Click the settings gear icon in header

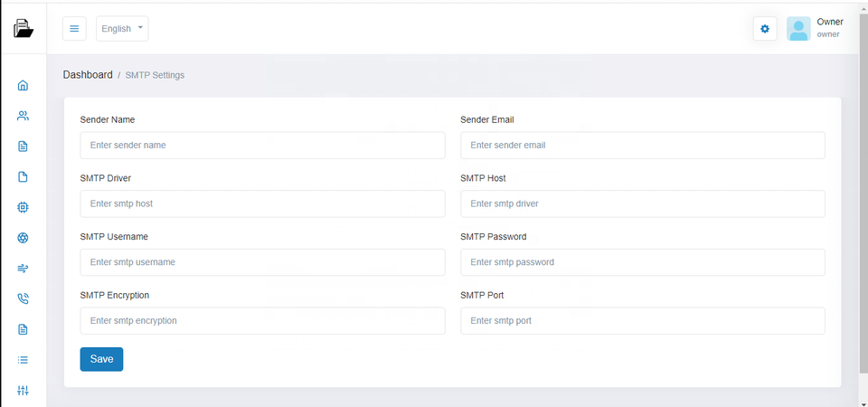tap(765, 29)
